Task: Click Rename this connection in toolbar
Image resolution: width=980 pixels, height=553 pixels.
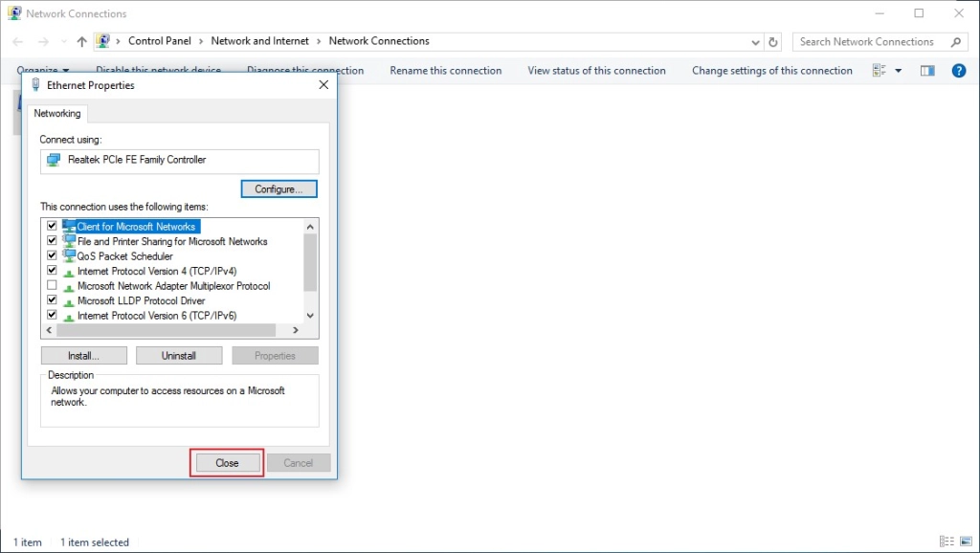Action: tap(445, 71)
